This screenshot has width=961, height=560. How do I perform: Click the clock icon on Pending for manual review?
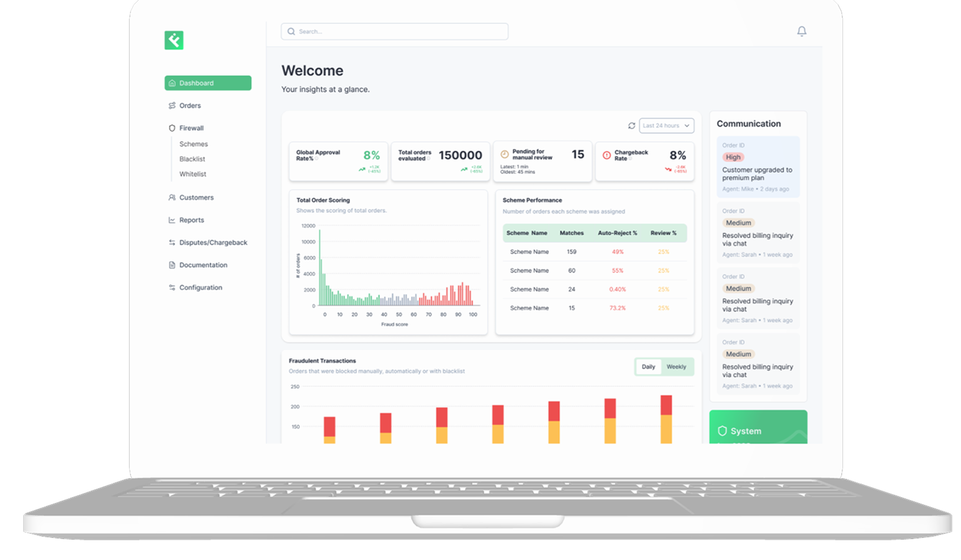[504, 155]
